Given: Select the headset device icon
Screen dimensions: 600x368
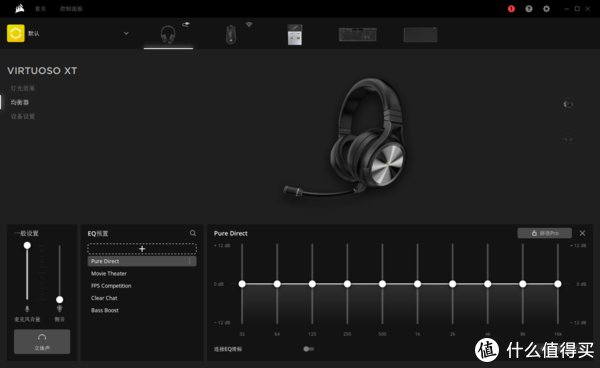Looking at the screenshot, I should coord(168,34).
